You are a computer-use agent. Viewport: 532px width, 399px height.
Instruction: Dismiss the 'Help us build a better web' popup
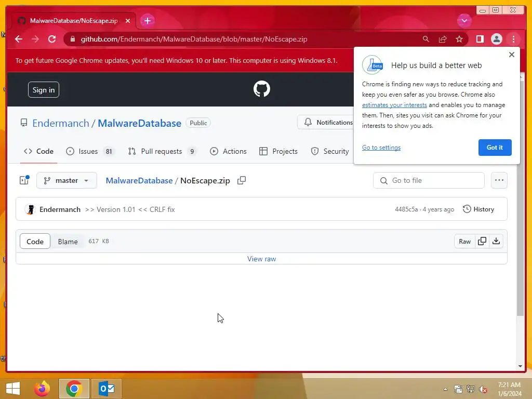512,55
